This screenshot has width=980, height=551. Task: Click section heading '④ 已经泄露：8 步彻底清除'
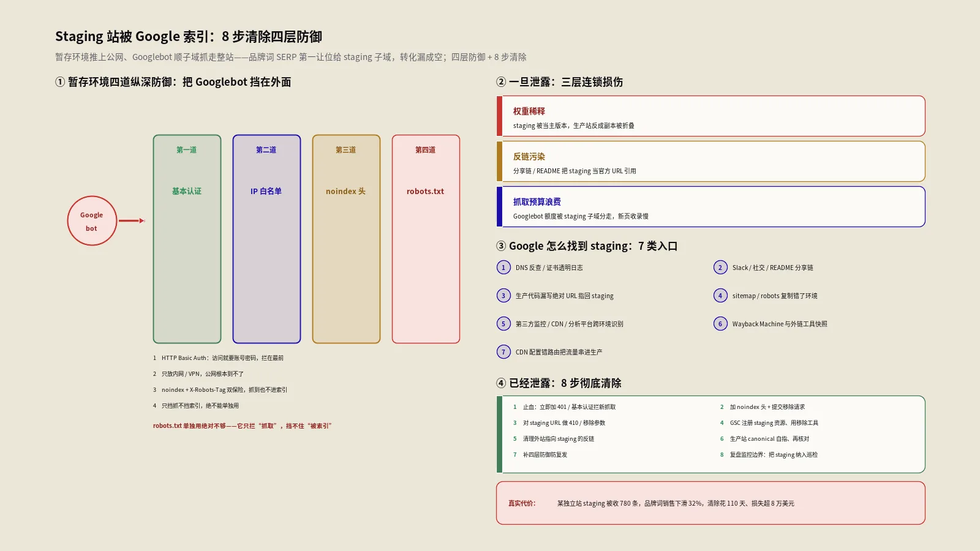(559, 383)
